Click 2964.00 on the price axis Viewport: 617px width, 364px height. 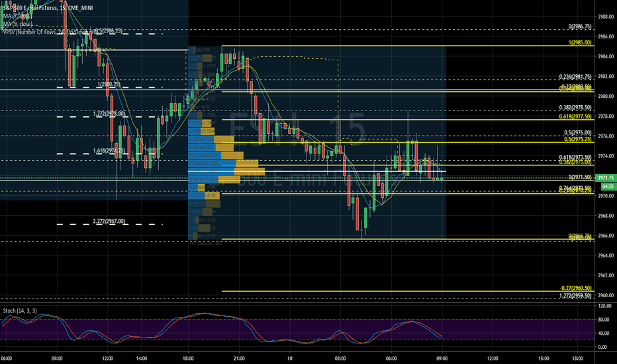[x=606, y=255]
